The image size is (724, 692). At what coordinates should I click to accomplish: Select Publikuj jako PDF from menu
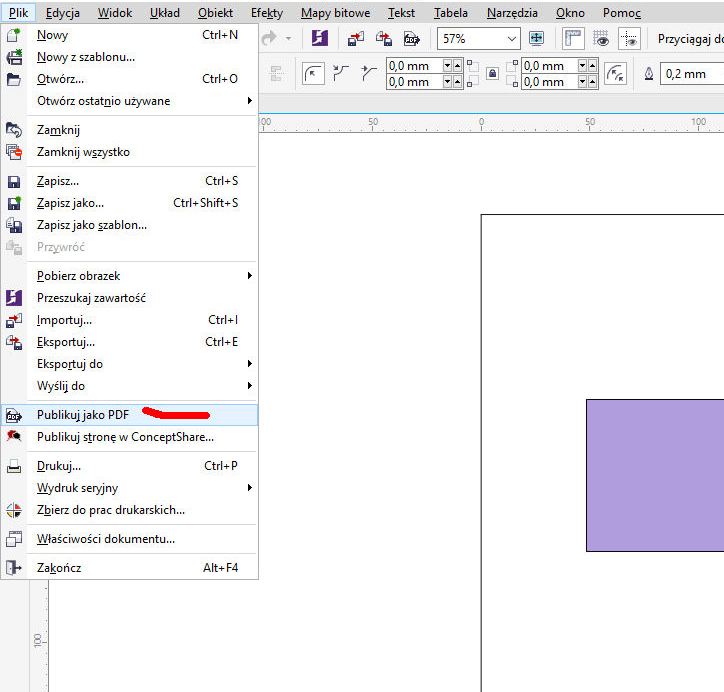(83, 415)
